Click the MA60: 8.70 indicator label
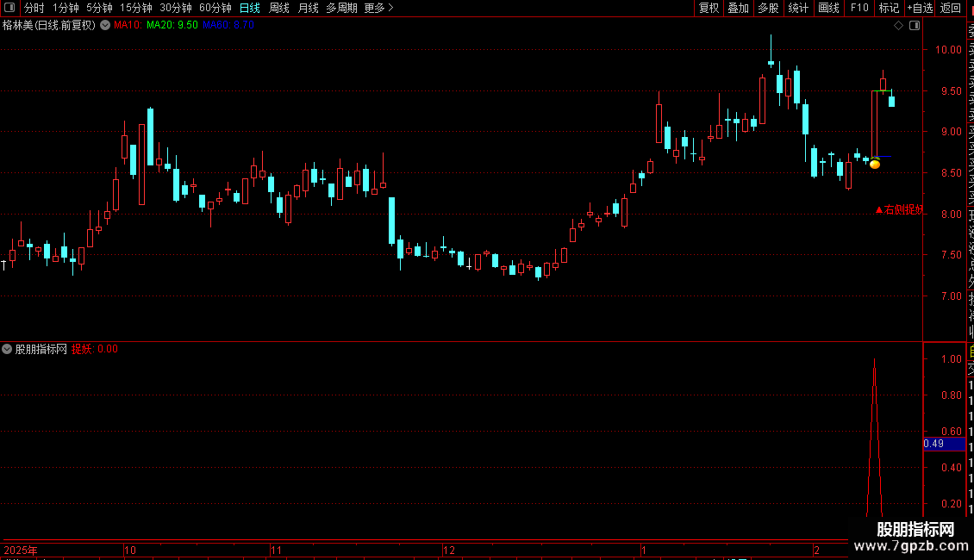 228,26
